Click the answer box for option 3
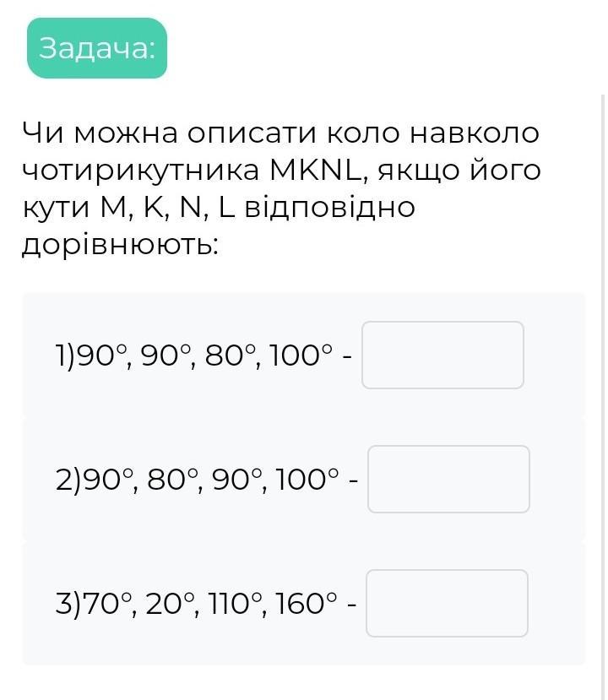The width and height of the screenshot is (608, 700). pos(448,603)
